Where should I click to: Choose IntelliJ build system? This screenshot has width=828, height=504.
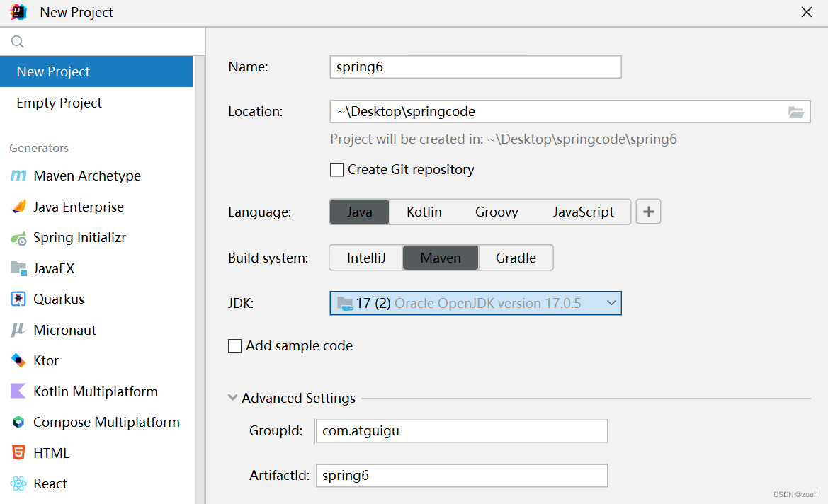coord(366,258)
